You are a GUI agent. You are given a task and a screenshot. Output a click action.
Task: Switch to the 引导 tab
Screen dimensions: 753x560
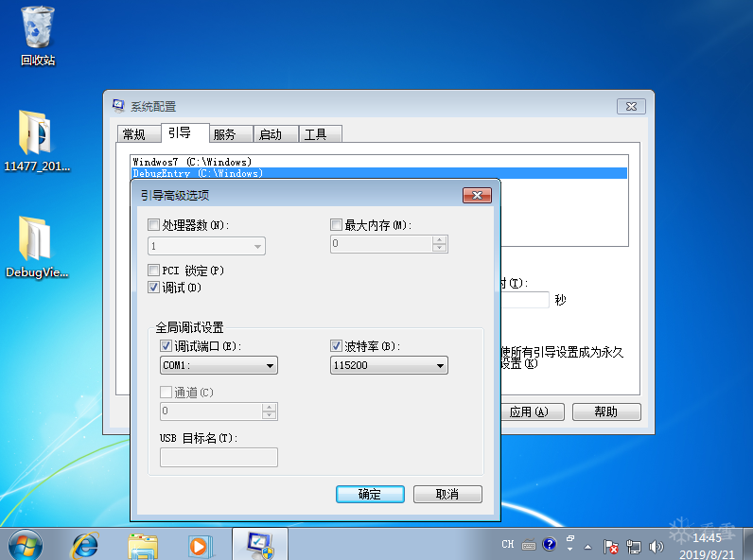pos(184,132)
